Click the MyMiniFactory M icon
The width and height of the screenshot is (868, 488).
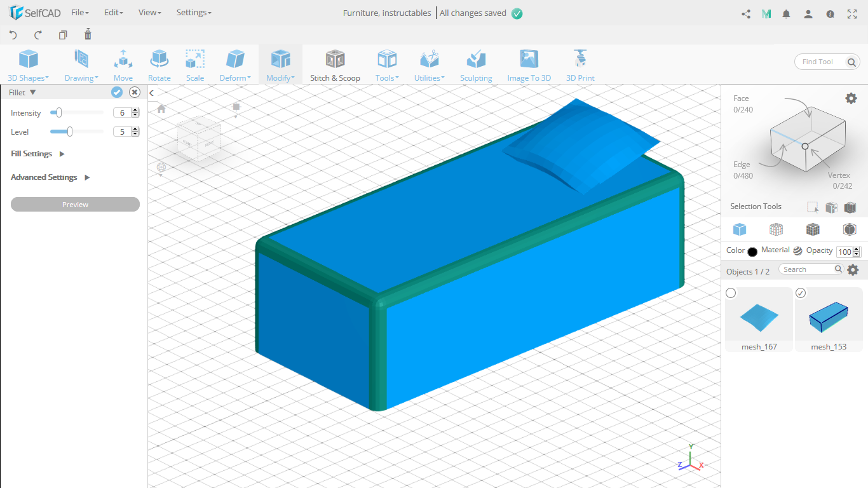click(x=766, y=14)
